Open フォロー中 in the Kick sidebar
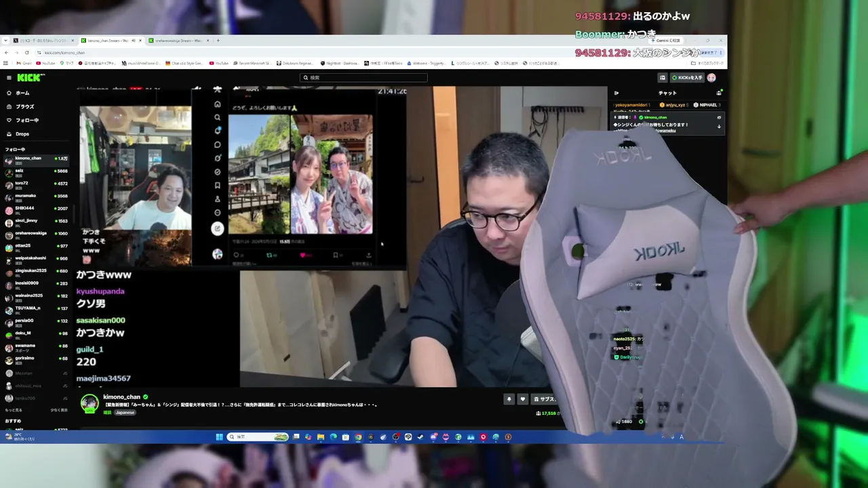This screenshot has height=488, width=868. tap(22, 120)
